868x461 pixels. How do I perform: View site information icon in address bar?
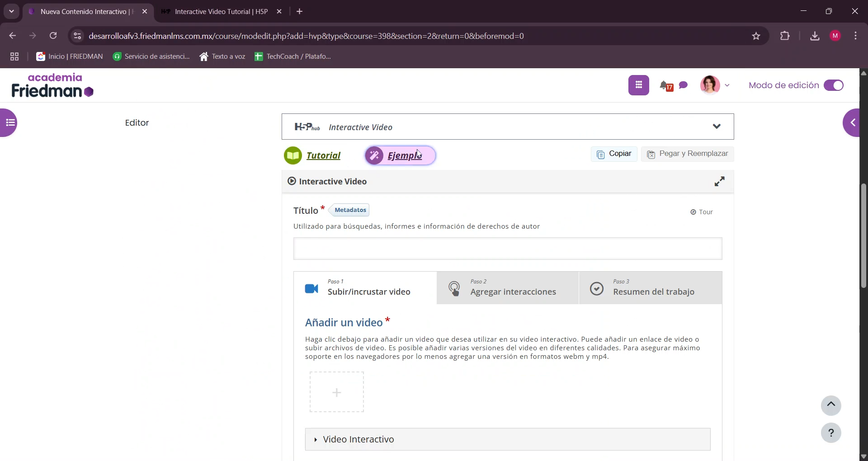tap(77, 36)
